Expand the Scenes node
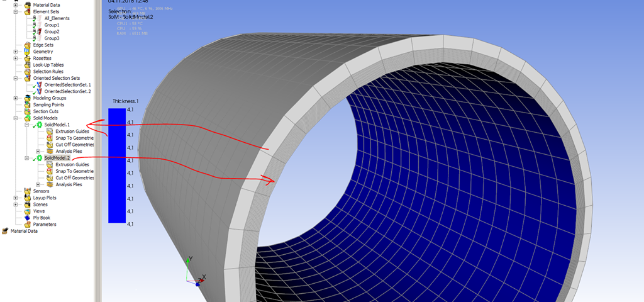 click(16, 204)
